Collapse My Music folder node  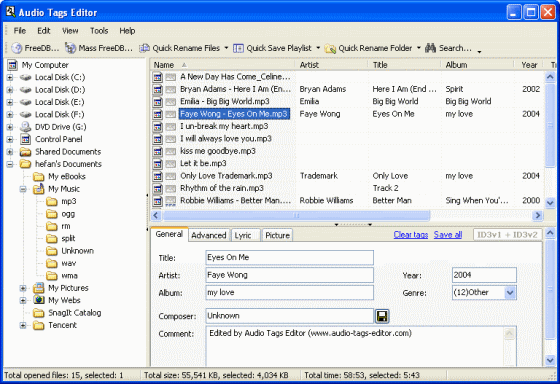23,189
